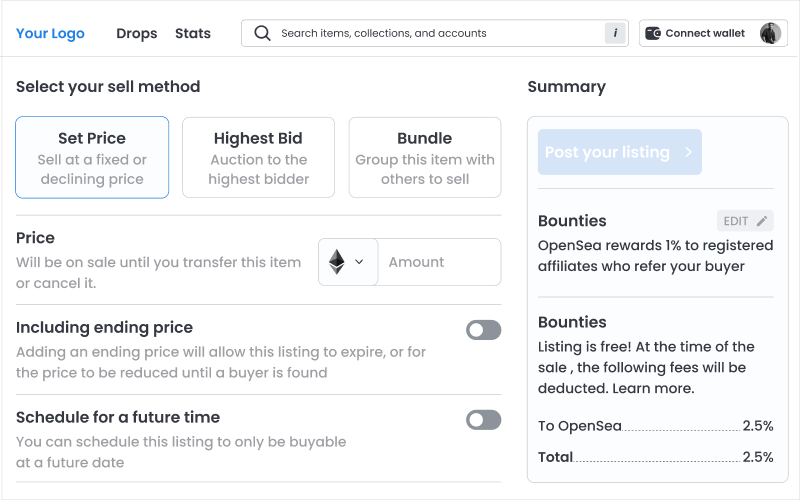The image size is (800, 500).
Task: Select the Highest Bid sell method
Action: pyautogui.click(x=259, y=157)
